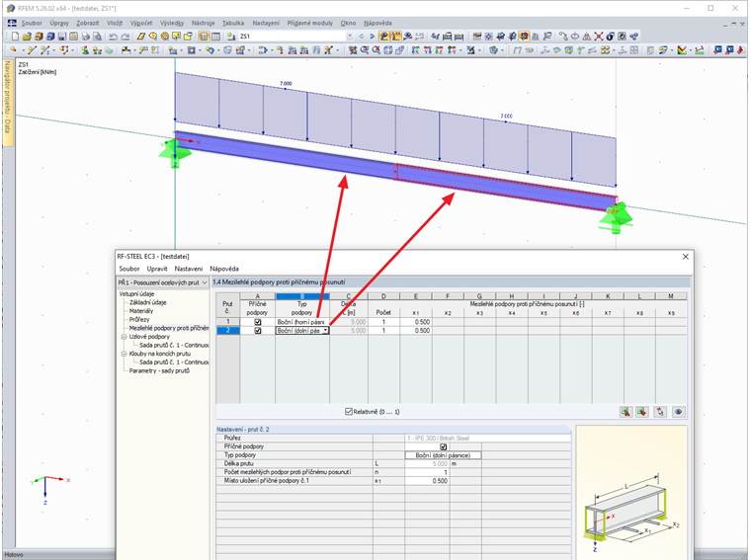The height and width of the screenshot is (560, 751).
Task: Open the PŘ1 - Posouzení ocelových prutů dropdown
Action: 205,282
